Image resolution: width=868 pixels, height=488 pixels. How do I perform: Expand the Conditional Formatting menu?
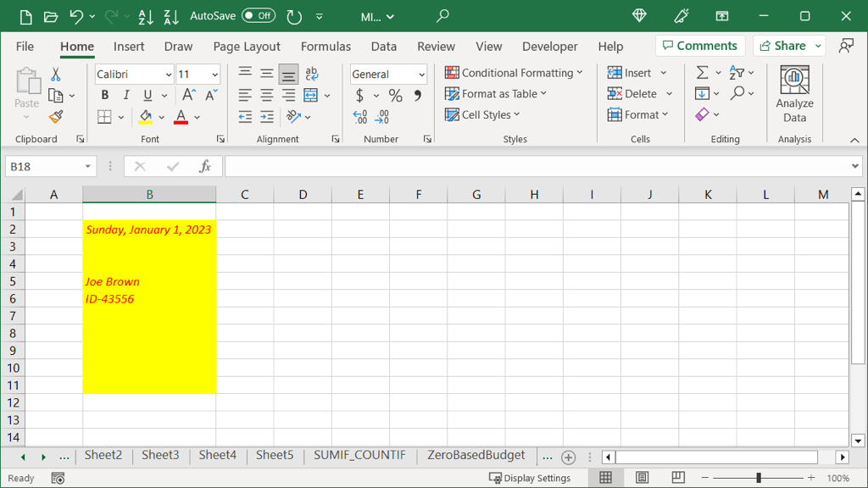pyautogui.click(x=514, y=73)
